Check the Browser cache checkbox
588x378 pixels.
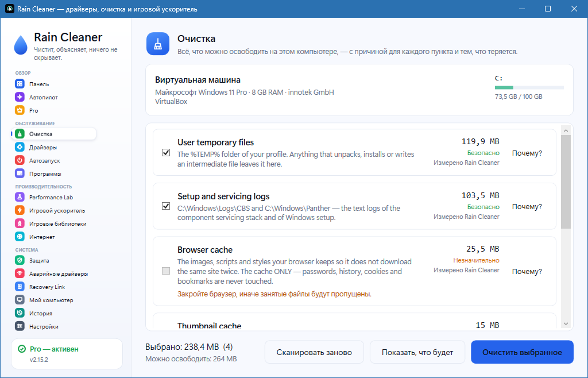point(166,271)
